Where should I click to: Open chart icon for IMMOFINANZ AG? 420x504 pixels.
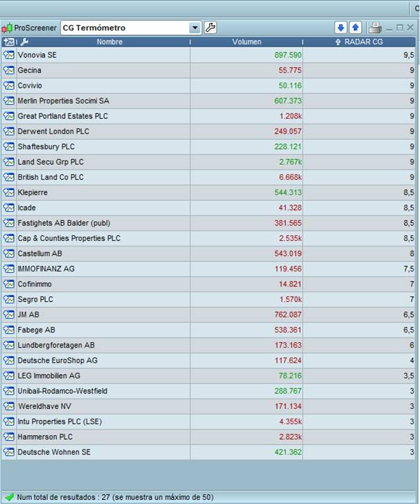9,269
